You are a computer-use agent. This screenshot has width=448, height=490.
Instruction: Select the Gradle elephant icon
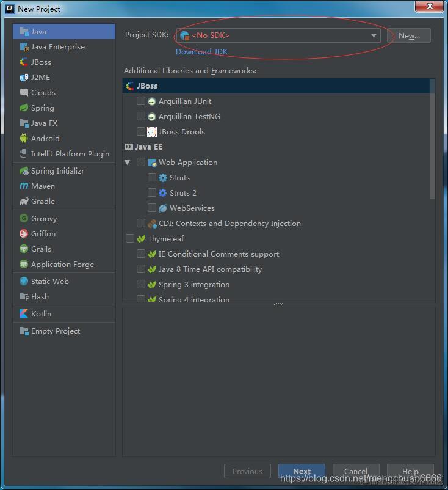click(x=24, y=201)
